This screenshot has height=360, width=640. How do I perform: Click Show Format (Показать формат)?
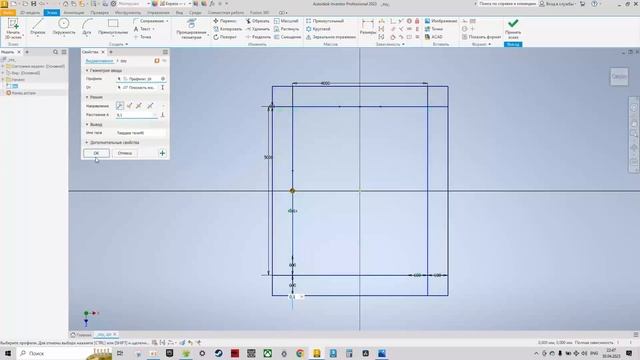click(x=481, y=37)
